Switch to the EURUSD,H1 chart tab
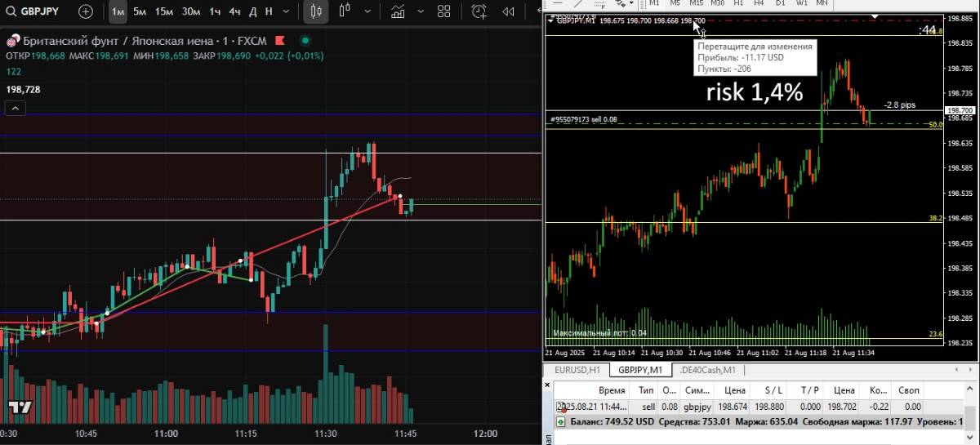Viewport: 980px width, 445px height. (x=577, y=370)
